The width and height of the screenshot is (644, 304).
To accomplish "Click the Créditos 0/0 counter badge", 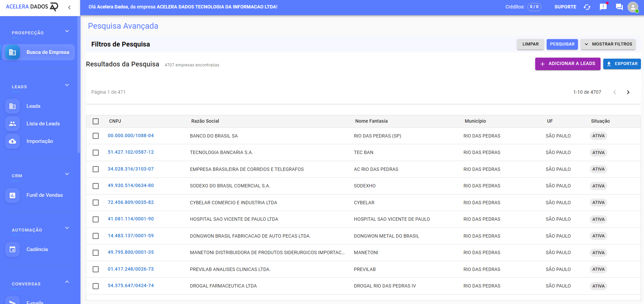I will point(534,7).
